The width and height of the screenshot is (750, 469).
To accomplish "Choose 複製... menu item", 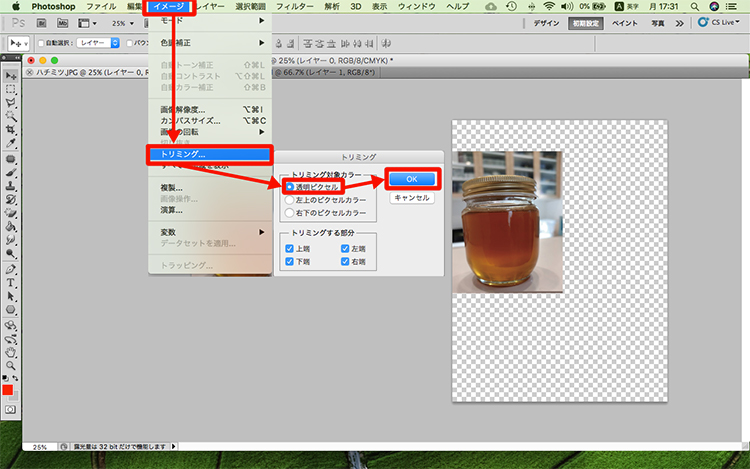I will (x=210, y=188).
